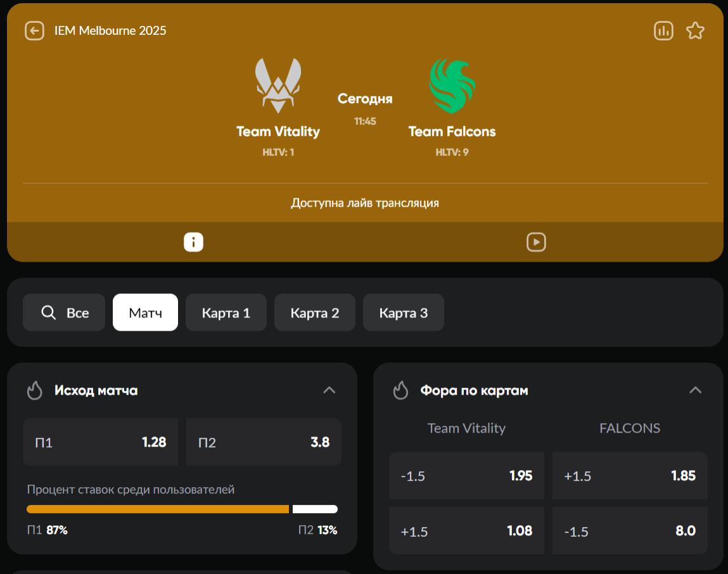Pick Vitality +1.5 handicap at 1.08
The image size is (728, 574).
[x=466, y=531]
